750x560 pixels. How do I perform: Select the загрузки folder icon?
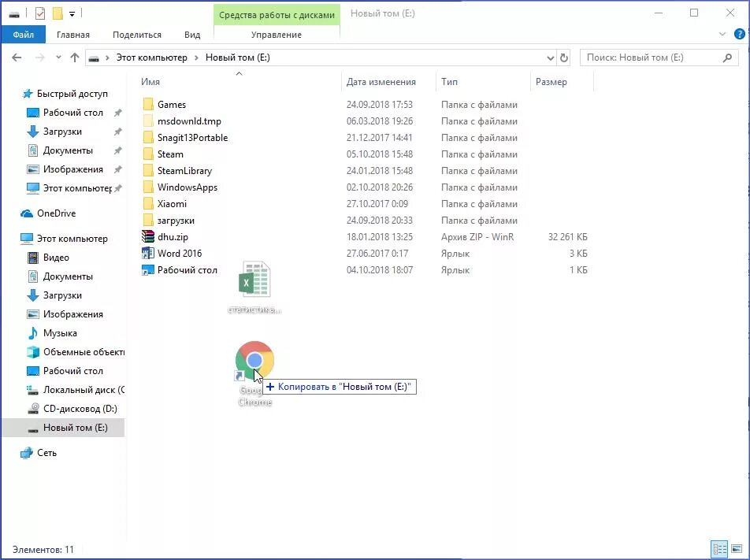click(x=148, y=220)
